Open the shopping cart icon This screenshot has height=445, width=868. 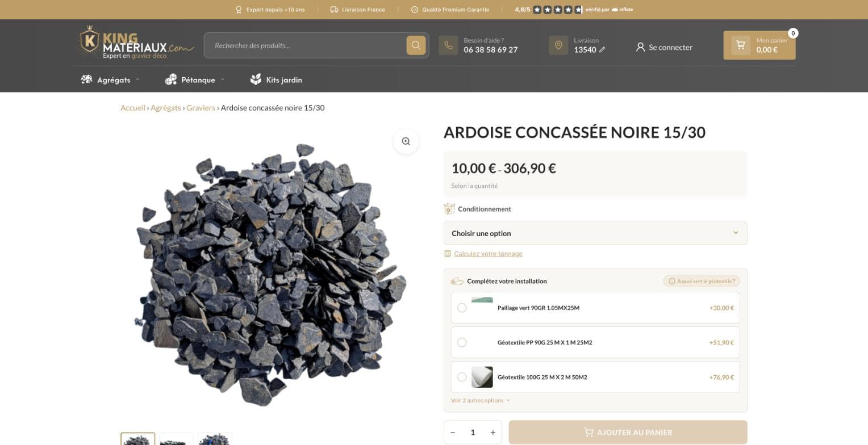click(741, 45)
